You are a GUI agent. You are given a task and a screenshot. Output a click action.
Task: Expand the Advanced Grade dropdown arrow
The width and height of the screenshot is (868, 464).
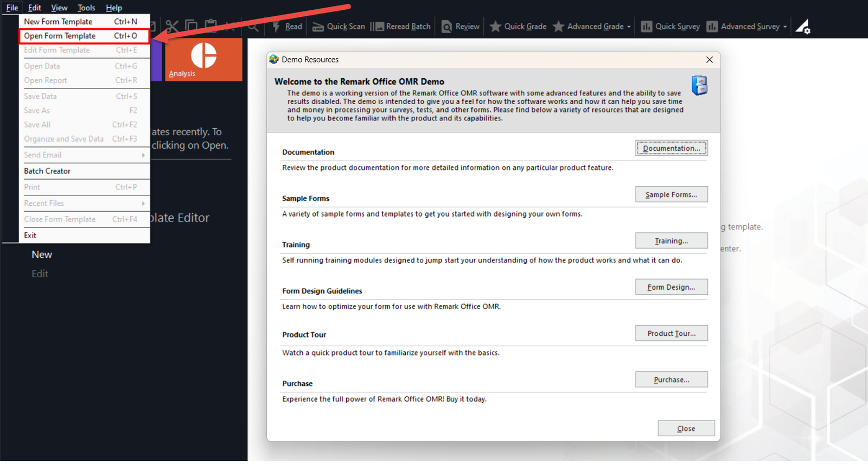[x=629, y=27]
